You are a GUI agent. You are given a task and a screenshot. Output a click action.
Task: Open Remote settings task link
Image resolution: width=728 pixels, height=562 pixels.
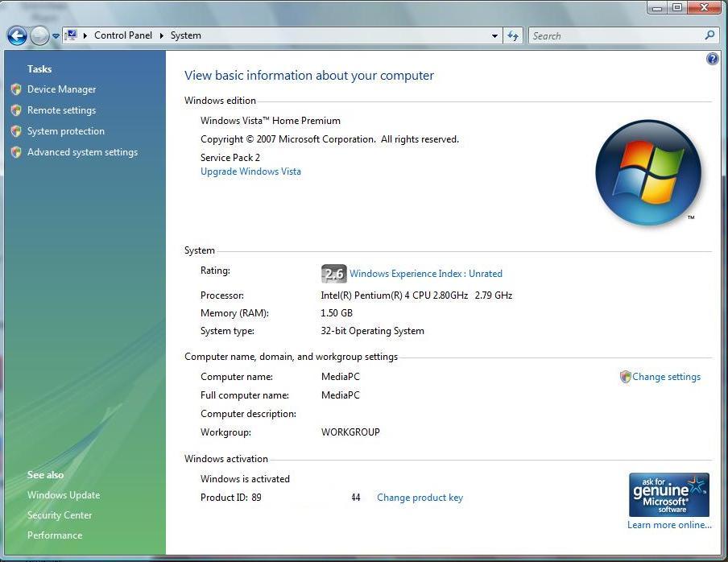61,110
